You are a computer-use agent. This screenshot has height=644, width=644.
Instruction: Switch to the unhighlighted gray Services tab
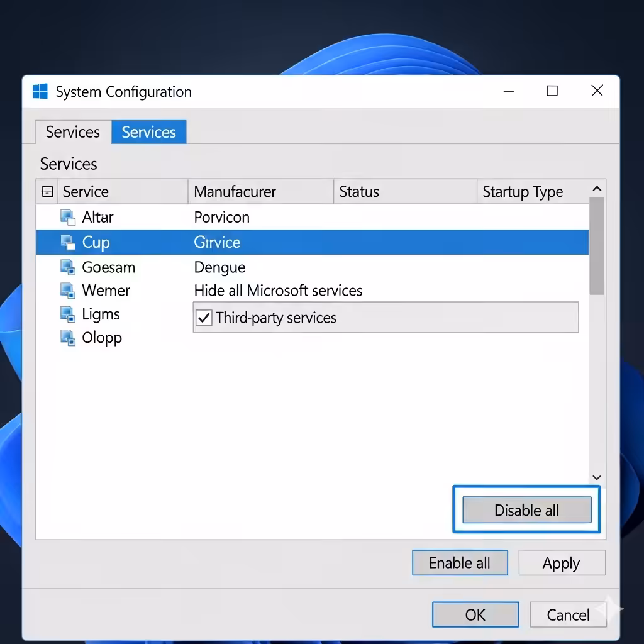tap(73, 132)
